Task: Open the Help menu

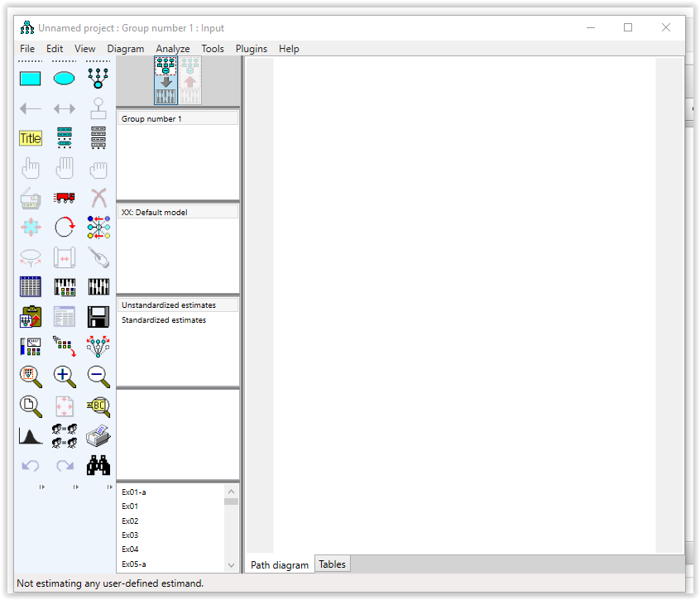Action: 289,49
